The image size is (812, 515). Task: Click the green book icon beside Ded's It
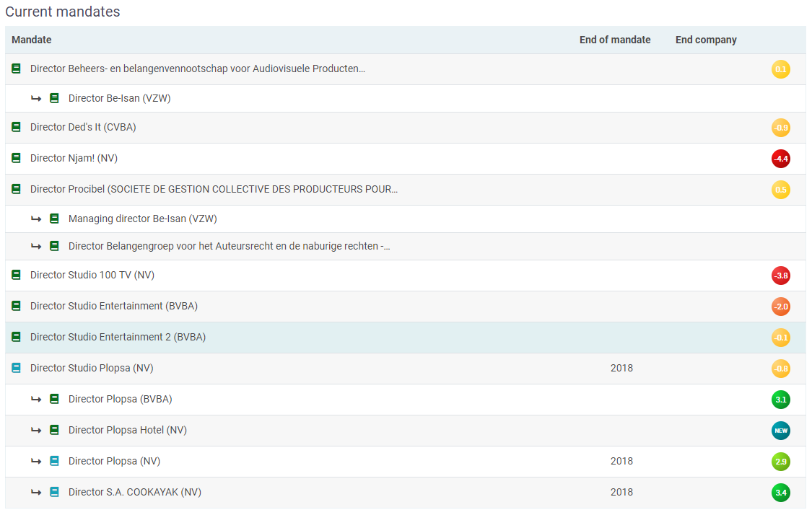pyautogui.click(x=17, y=127)
